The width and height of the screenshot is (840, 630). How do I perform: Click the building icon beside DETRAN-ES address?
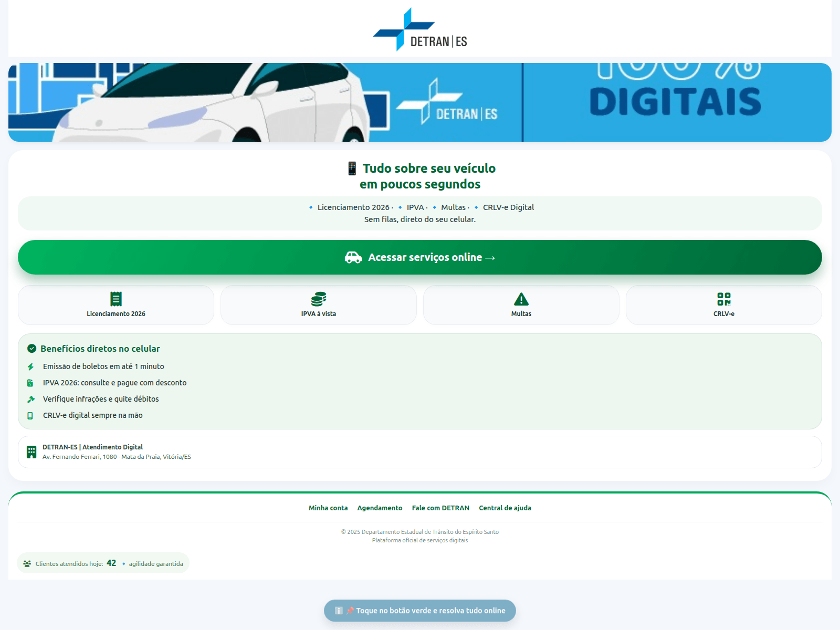click(x=31, y=452)
